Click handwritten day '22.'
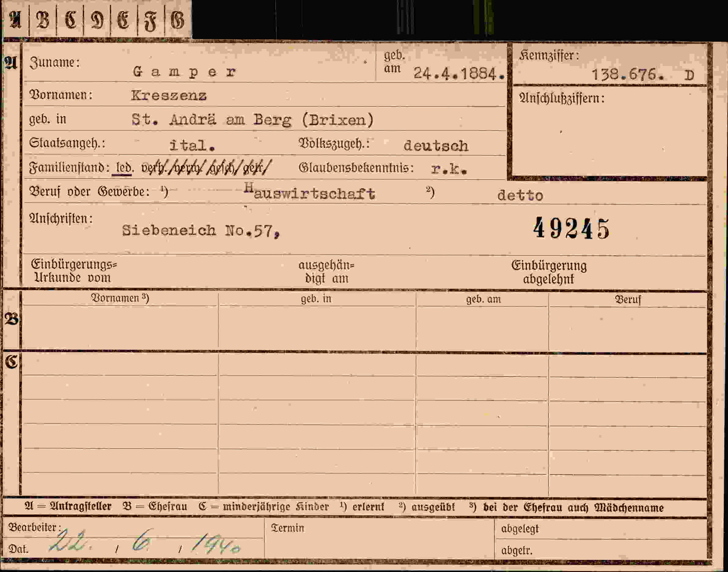Screen dimensions: 728x572 70,541
